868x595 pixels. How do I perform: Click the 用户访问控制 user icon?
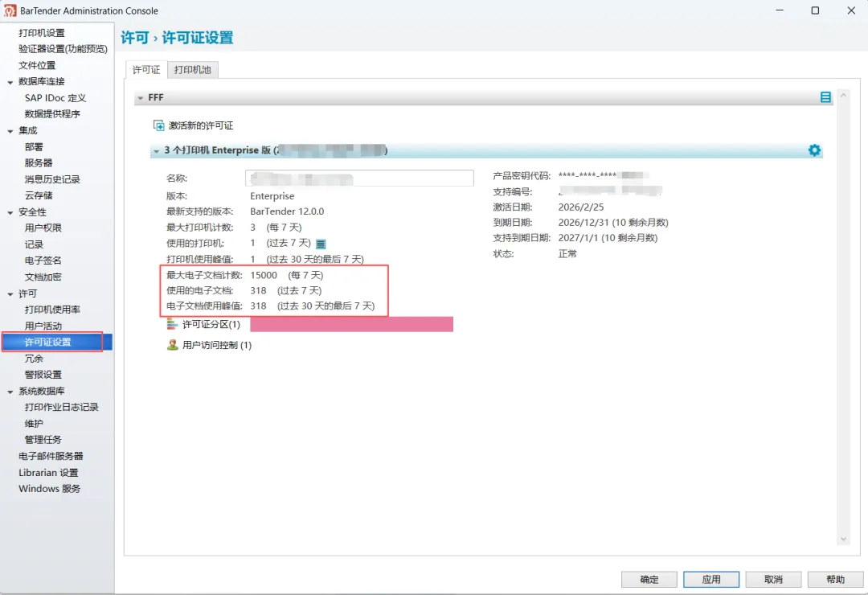point(172,345)
